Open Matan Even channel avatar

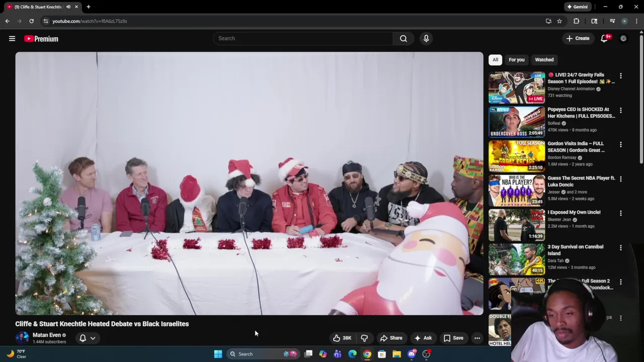(22, 338)
